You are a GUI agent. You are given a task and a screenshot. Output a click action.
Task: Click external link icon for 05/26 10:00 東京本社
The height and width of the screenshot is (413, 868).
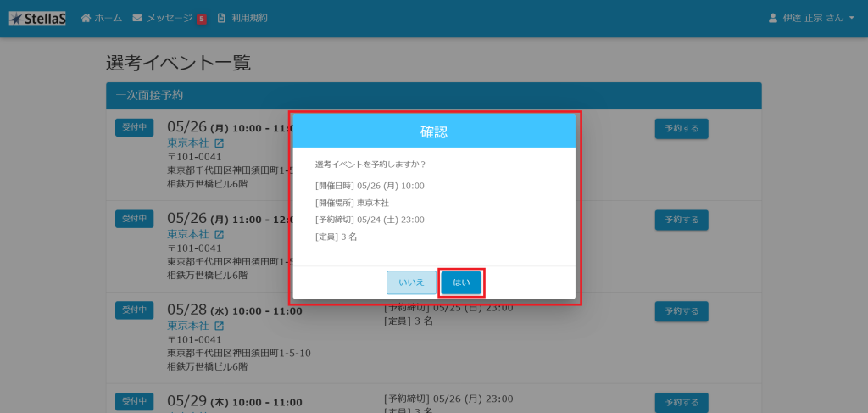(x=219, y=142)
